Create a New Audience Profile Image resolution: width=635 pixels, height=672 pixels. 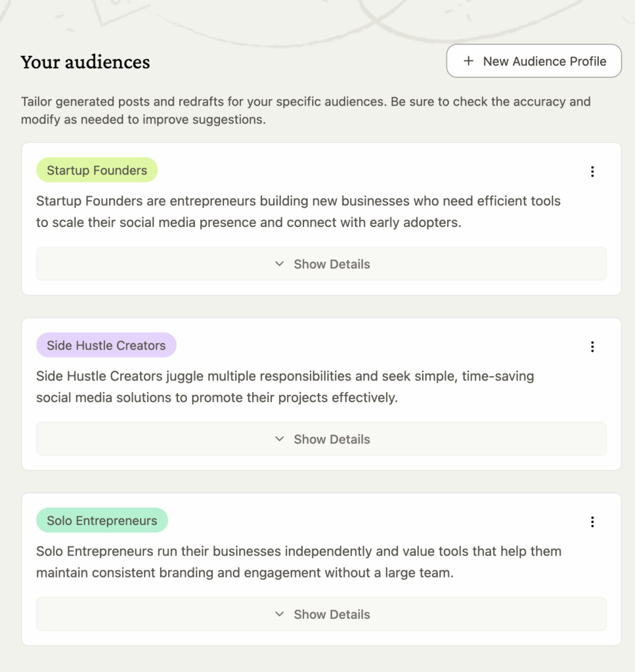pyautogui.click(x=533, y=61)
